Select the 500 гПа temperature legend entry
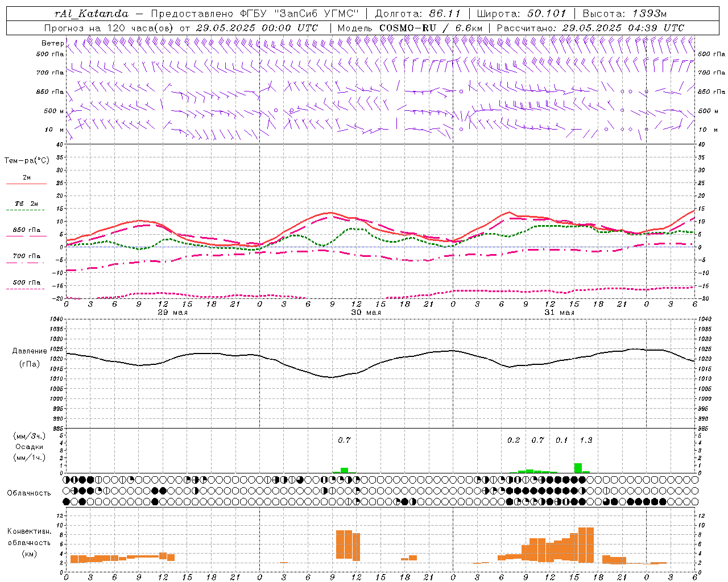This screenshot has height=582, width=728. tap(26, 282)
